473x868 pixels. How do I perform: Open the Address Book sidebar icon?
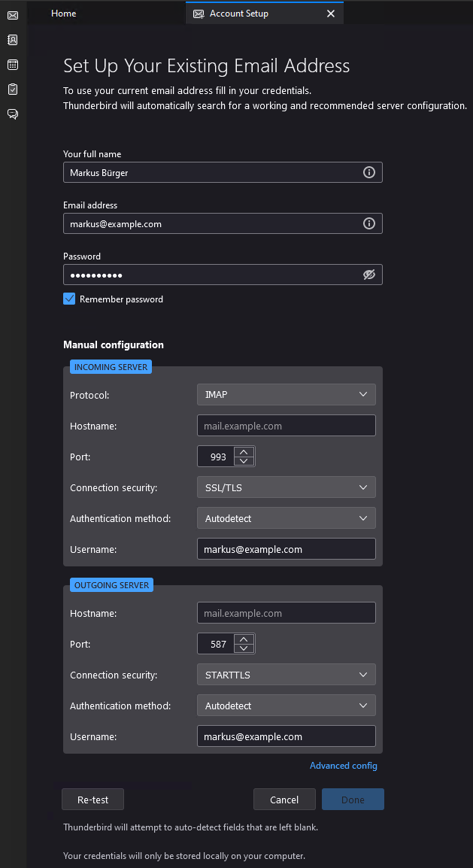coord(13,40)
